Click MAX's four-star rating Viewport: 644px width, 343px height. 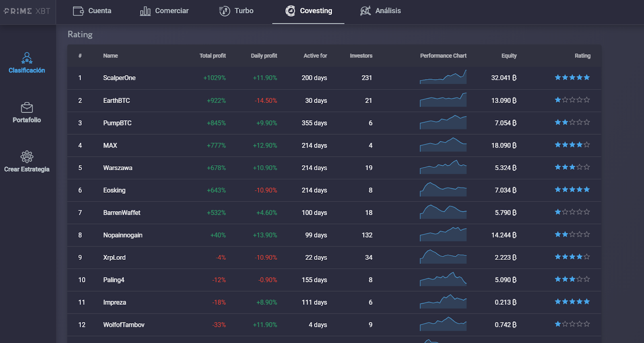click(x=572, y=145)
